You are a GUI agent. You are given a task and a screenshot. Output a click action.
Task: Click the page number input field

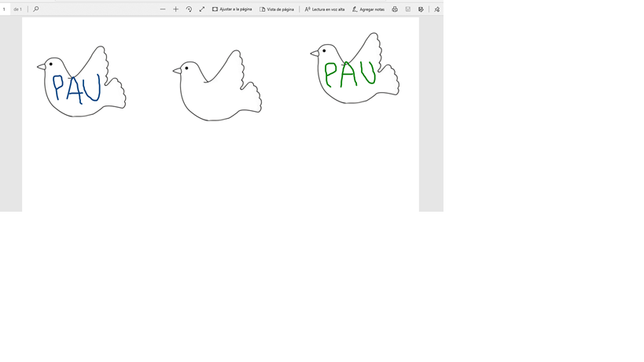5,9
